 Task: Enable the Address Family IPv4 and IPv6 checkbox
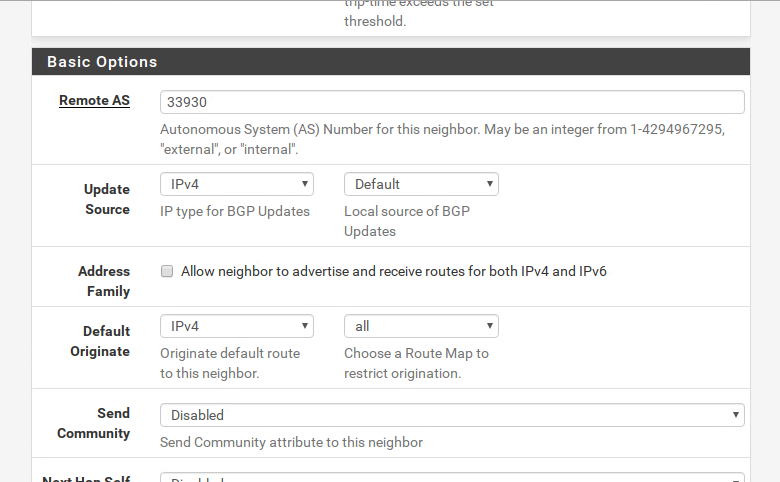[167, 271]
